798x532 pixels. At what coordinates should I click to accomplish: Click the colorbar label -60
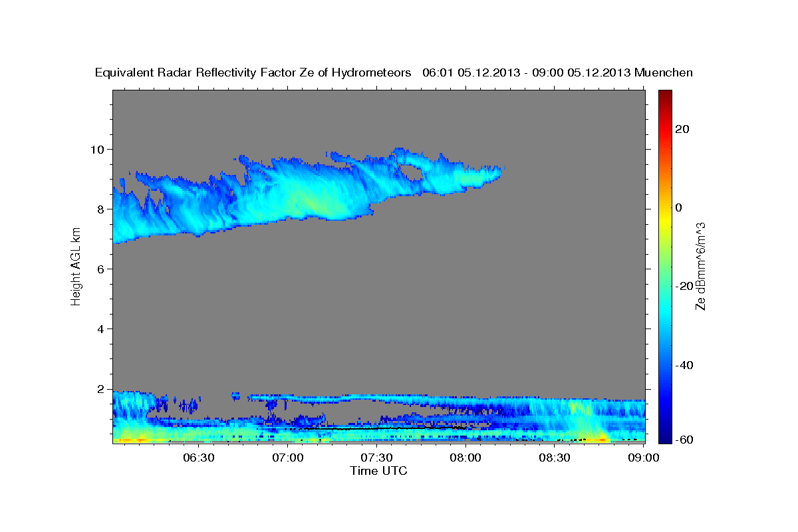[x=684, y=439]
